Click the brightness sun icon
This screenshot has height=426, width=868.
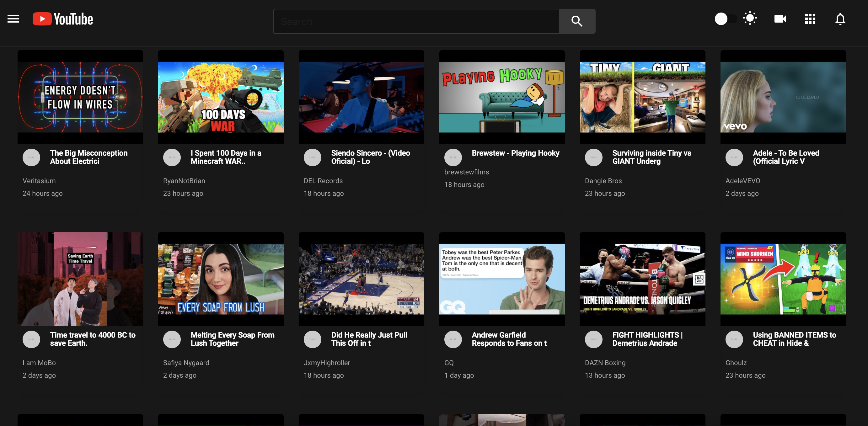coord(750,19)
